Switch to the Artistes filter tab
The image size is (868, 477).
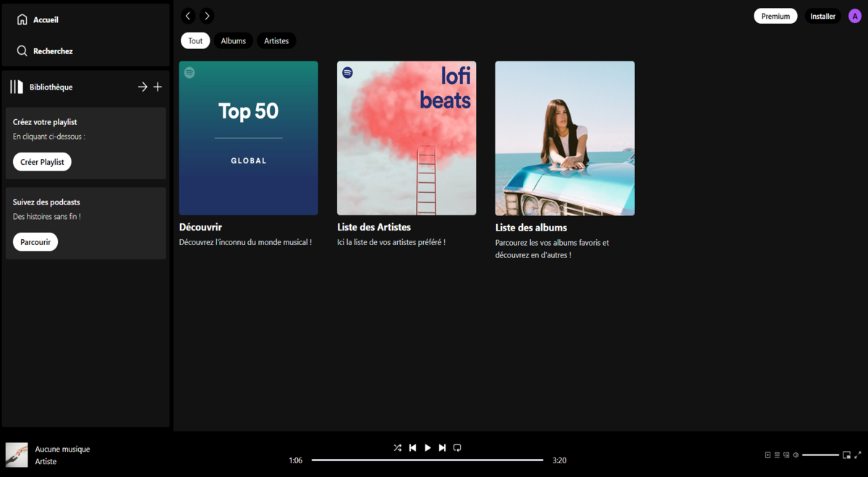[276, 40]
